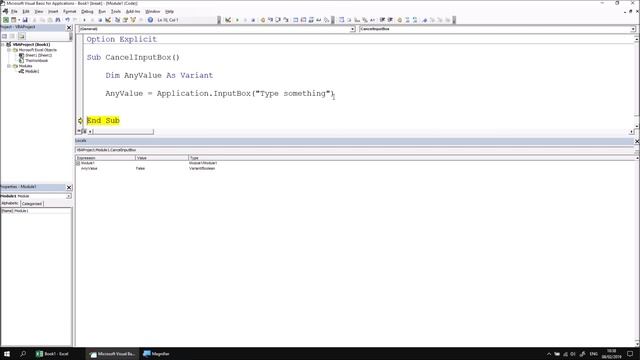Click the View Microsoft Excel toolbar icon
Viewport: 640px width, 360px height.
[x=6, y=20]
